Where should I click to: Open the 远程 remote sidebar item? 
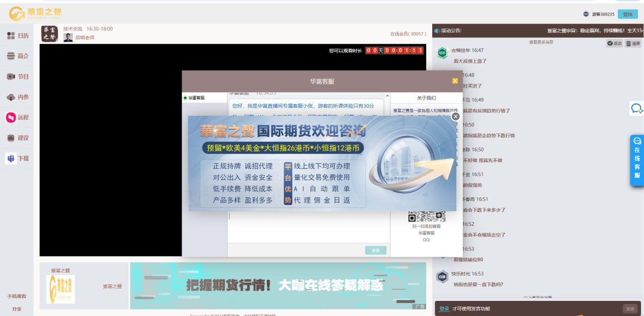coord(18,117)
